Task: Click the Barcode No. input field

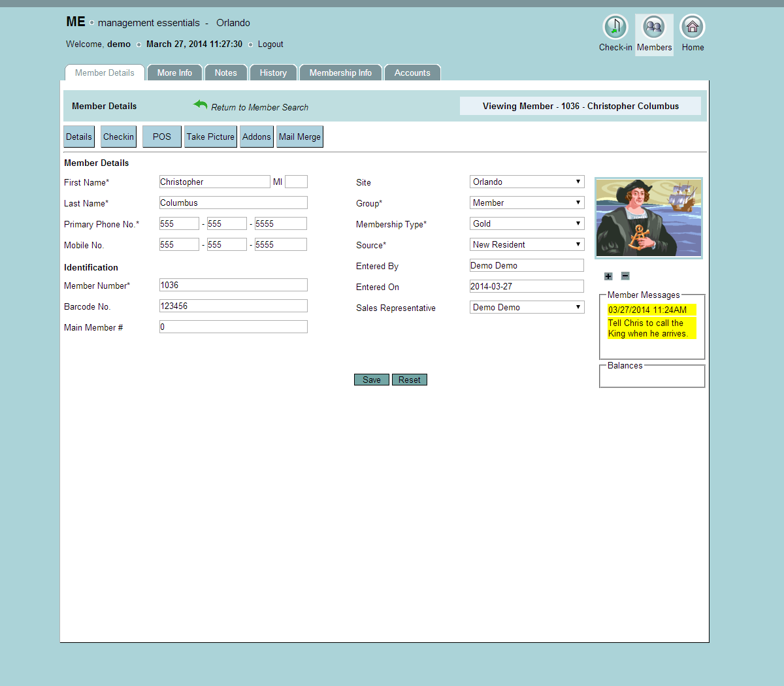Action: coord(233,306)
